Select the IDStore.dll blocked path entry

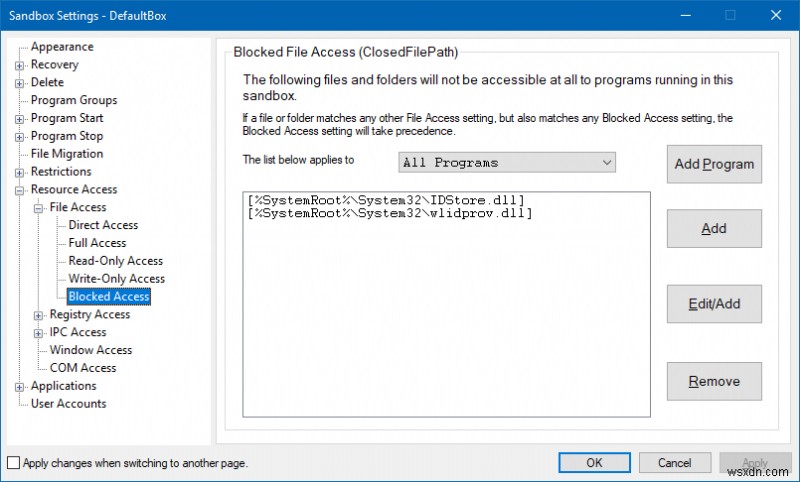click(x=386, y=200)
